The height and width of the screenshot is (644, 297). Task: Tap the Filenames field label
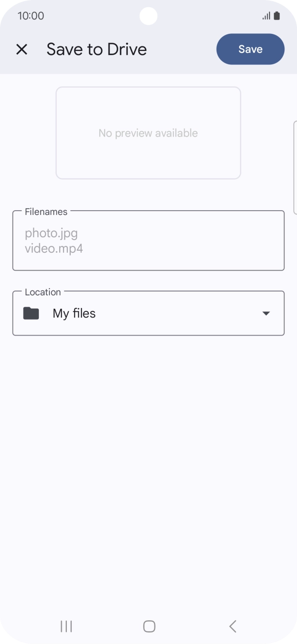[x=46, y=212]
